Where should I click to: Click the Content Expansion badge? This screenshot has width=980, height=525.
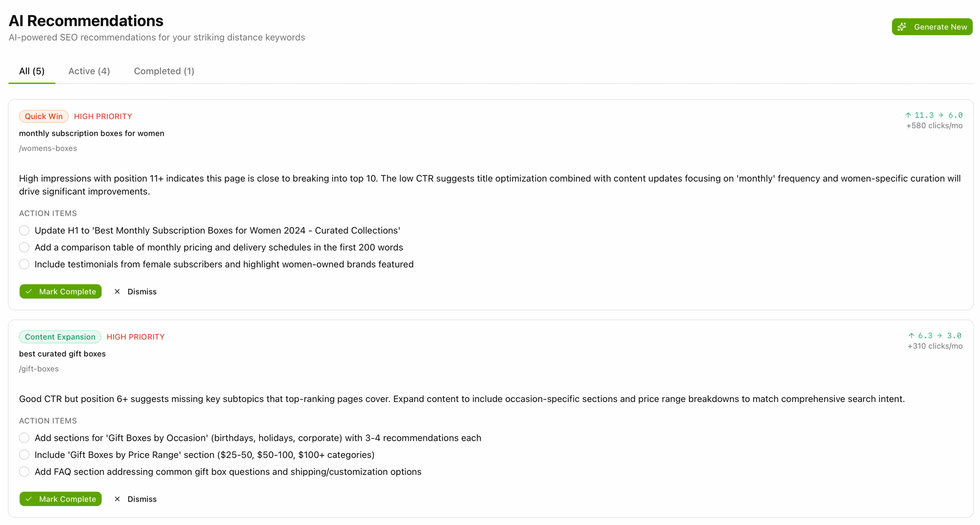coord(59,336)
